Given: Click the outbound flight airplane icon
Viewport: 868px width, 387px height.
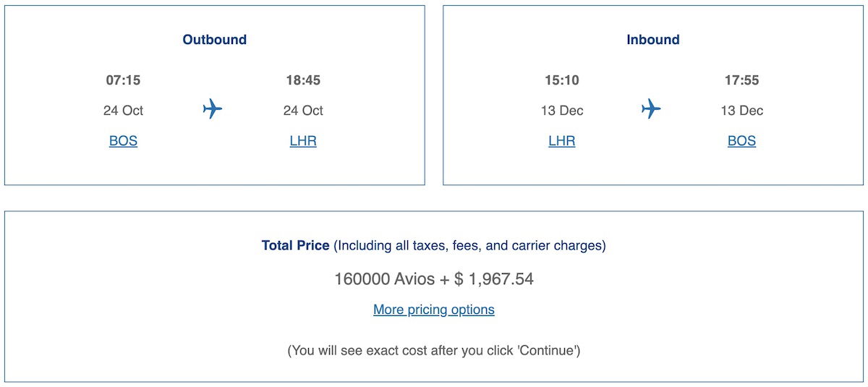Looking at the screenshot, I should tap(213, 109).
